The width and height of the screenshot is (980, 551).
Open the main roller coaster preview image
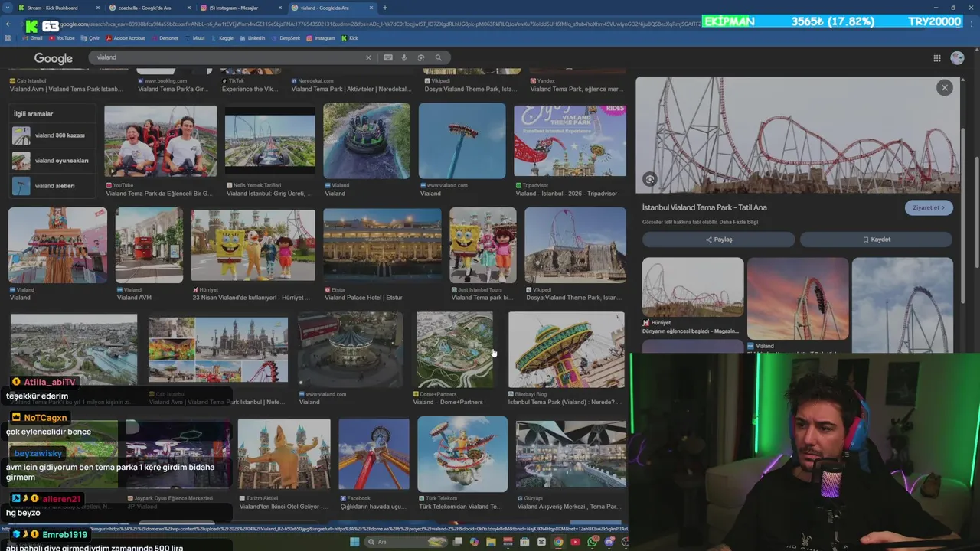click(798, 135)
